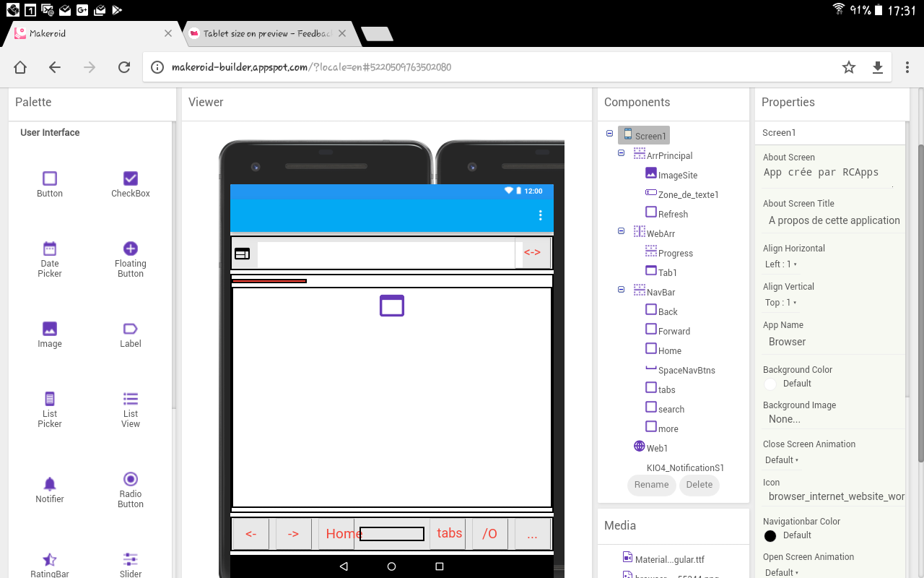Click the Rename button under Components
The height and width of the screenshot is (578, 924).
coord(652,485)
